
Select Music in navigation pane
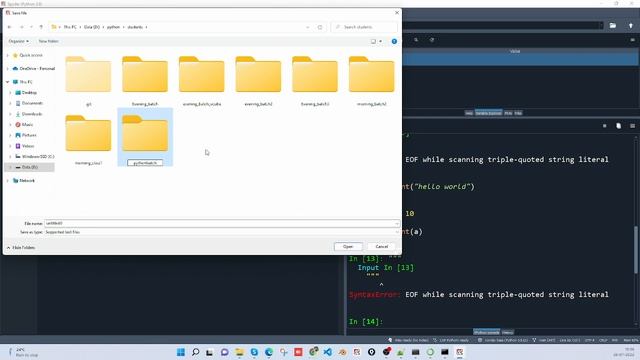27,124
